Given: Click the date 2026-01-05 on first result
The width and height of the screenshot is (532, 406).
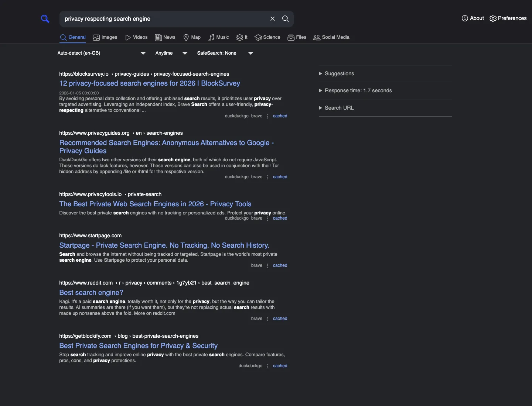Looking at the screenshot, I should (79, 93).
